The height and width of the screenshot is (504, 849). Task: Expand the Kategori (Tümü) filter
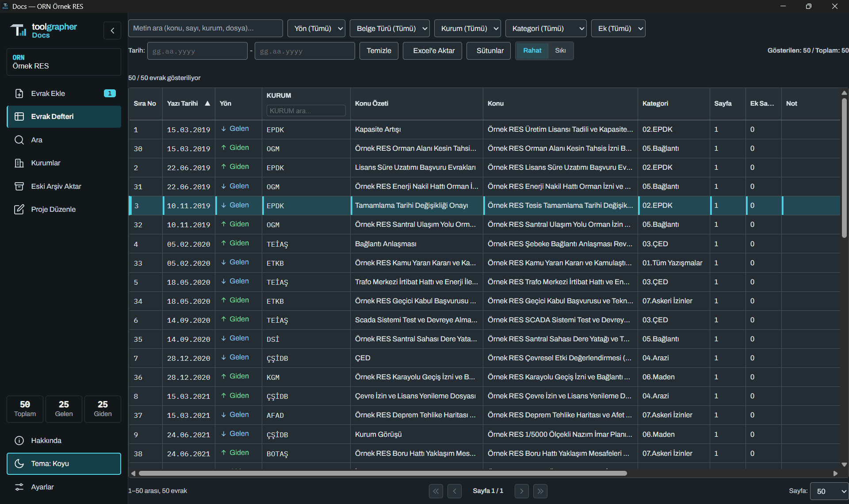pos(546,28)
